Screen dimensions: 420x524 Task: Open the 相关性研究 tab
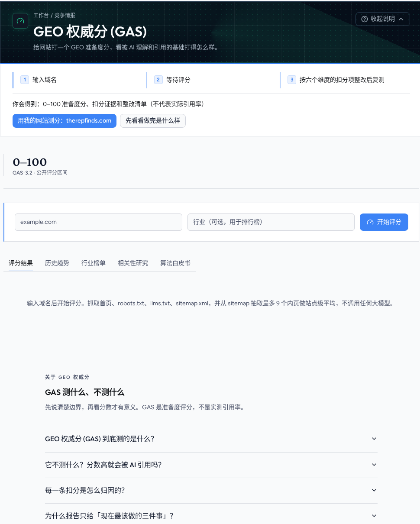133,263
